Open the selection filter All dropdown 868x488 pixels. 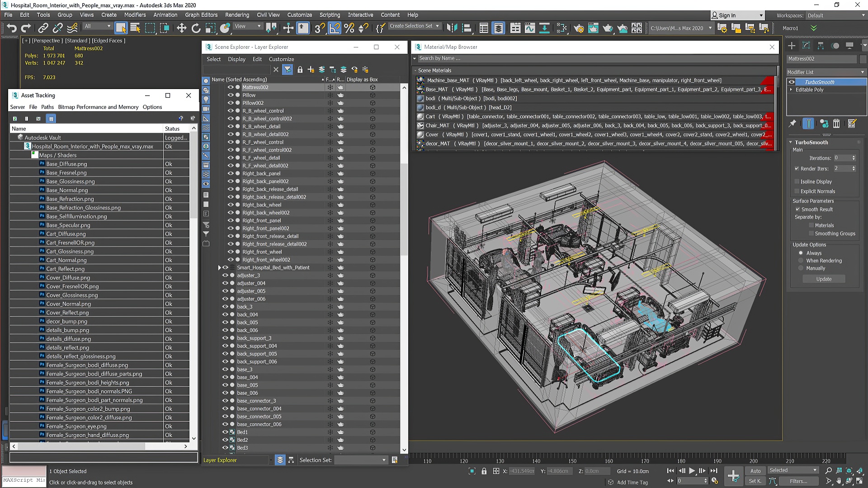click(x=98, y=26)
